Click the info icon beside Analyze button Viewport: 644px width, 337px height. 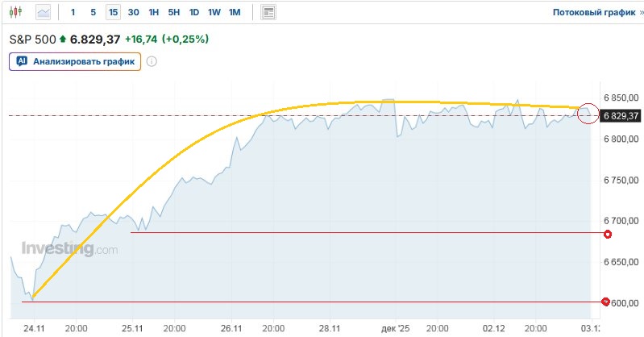tap(152, 61)
